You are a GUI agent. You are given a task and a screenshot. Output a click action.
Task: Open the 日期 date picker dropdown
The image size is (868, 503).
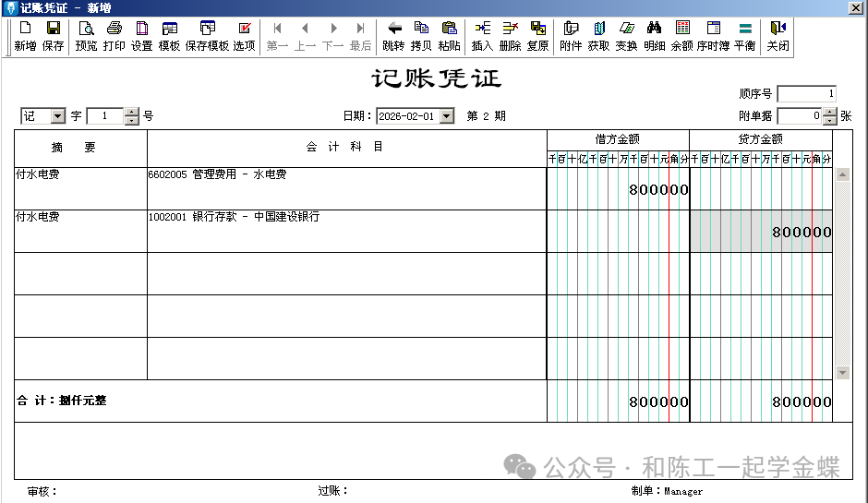(447, 116)
